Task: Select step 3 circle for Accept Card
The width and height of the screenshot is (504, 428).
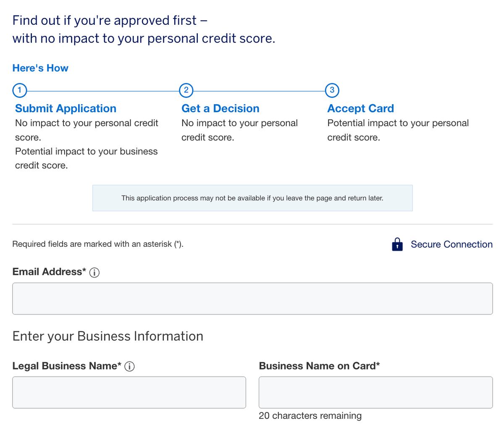Action: 332,90
